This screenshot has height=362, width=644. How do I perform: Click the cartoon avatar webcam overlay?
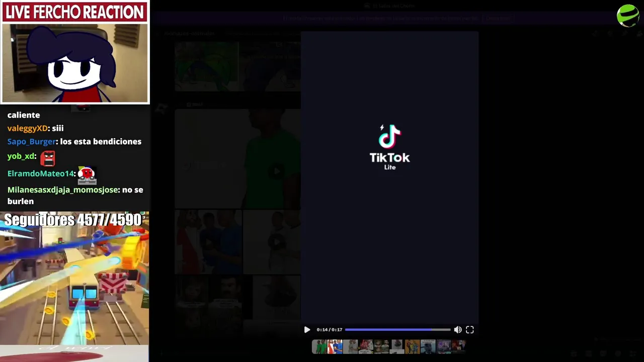click(x=75, y=63)
